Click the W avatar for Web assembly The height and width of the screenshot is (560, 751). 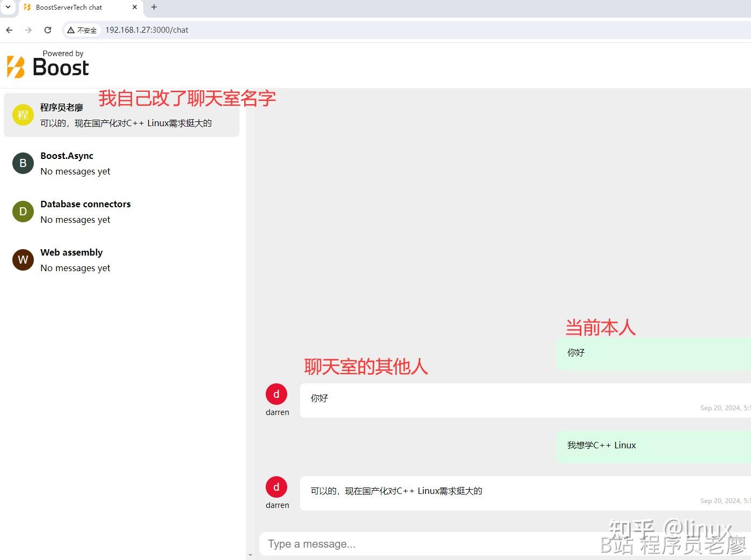23,259
